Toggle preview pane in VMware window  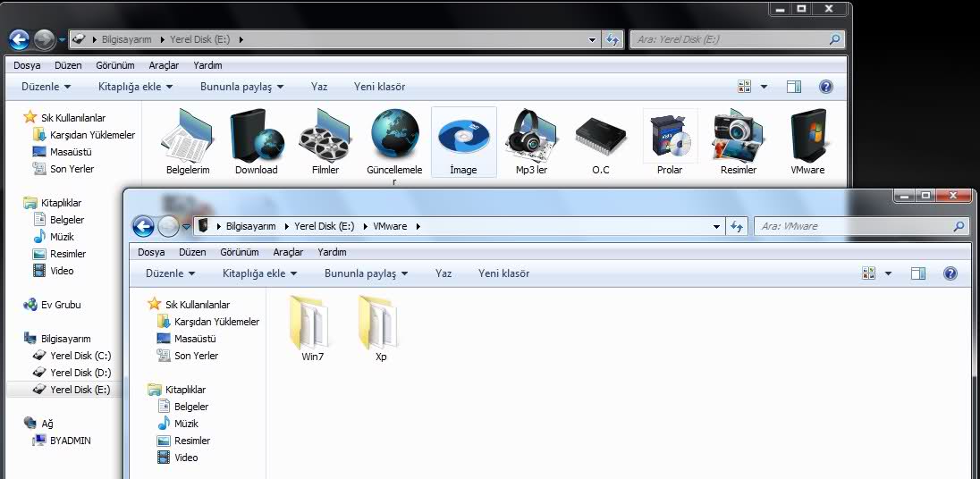point(918,273)
